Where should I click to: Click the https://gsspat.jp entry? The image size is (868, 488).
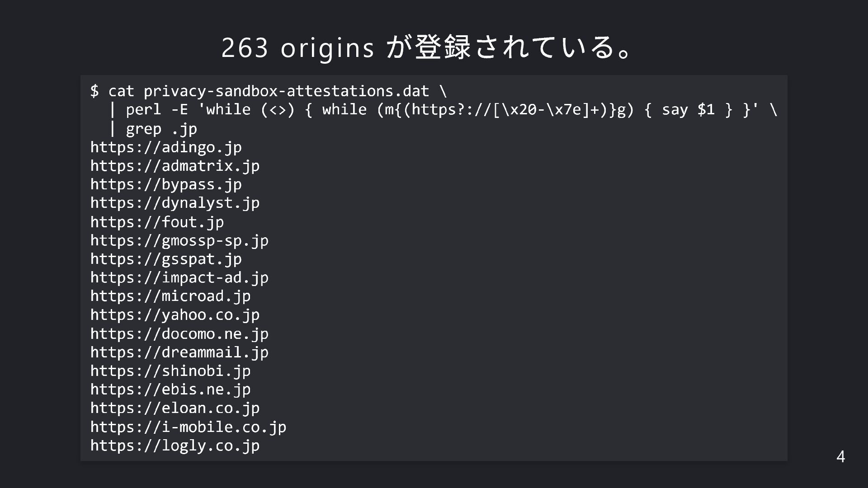pos(166,259)
